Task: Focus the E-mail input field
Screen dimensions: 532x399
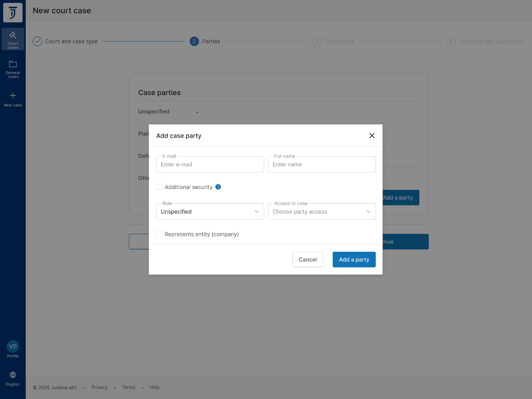Action: click(x=210, y=165)
